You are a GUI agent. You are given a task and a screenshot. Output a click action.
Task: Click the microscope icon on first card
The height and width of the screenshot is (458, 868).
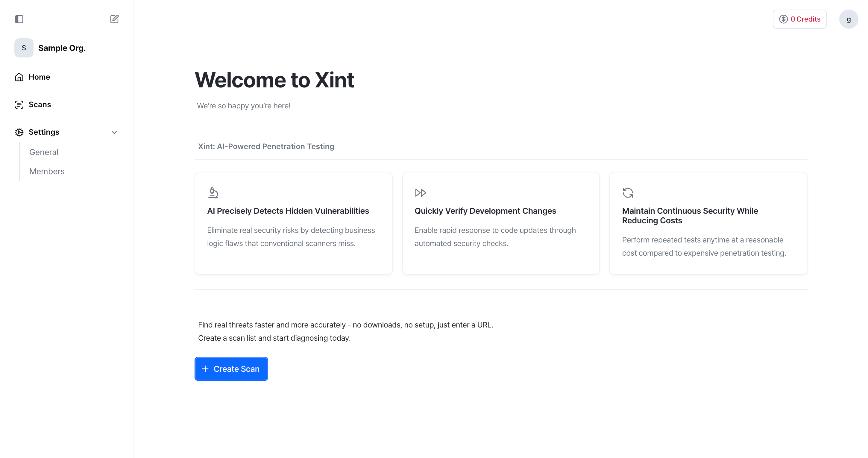pos(213,193)
